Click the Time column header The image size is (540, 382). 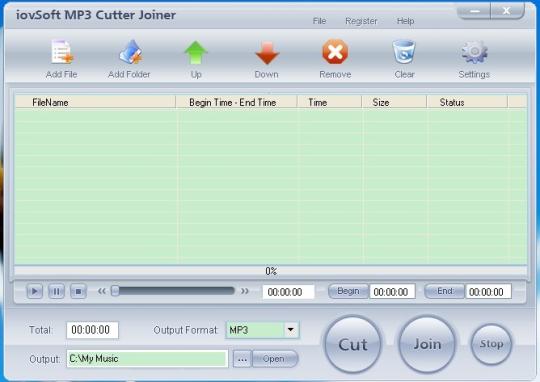pyautogui.click(x=329, y=102)
